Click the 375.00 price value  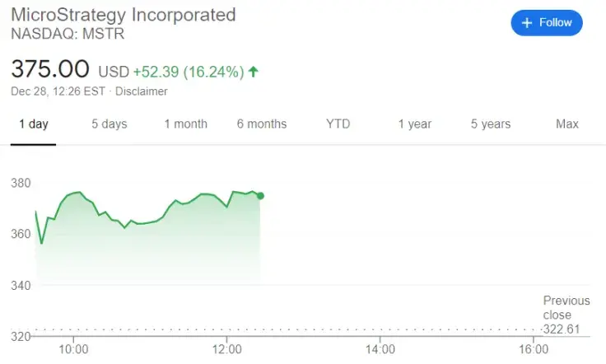pyautogui.click(x=50, y=69)
